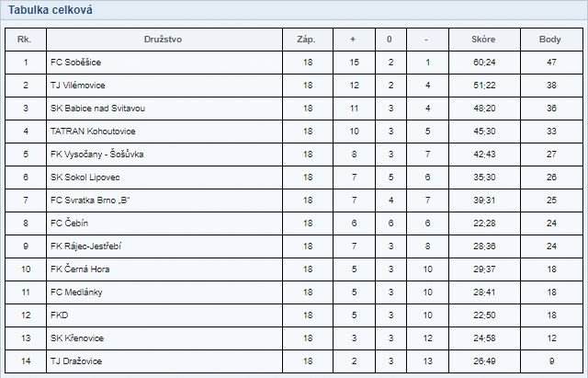The image size is (588, 378).
Task: Select the Družstvo column header
Action: point(164,40)
